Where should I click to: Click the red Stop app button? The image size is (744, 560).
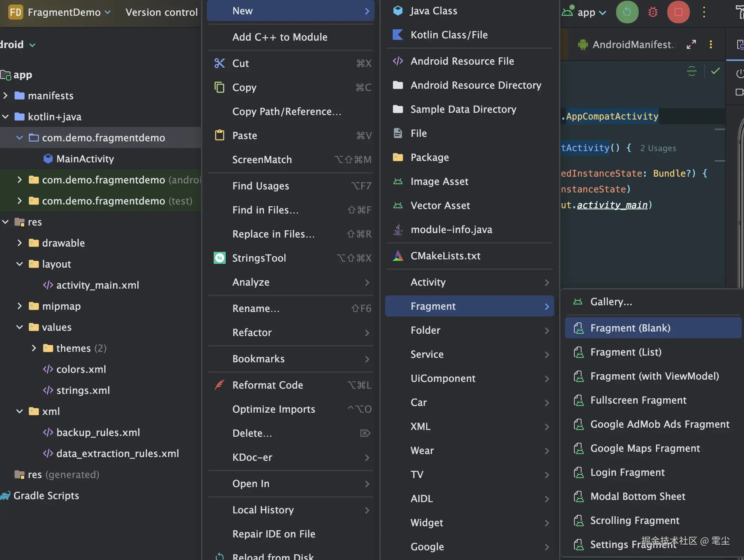coord(678,12)
